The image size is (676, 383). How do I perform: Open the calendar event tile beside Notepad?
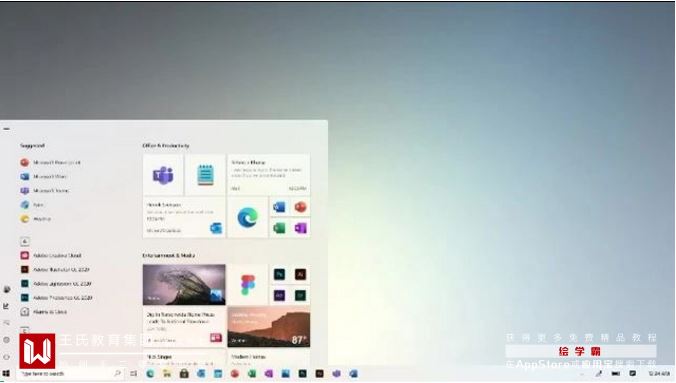click(269, 175)
